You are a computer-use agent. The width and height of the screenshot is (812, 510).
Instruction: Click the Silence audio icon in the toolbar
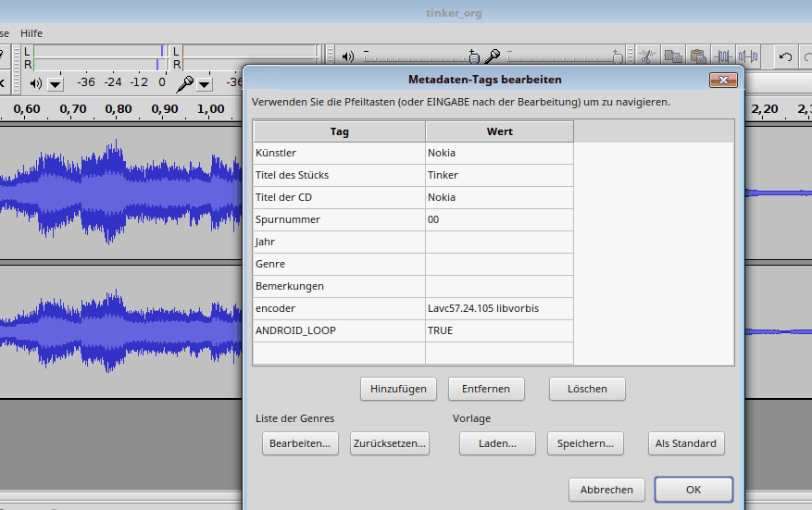[x=748, y=56]
